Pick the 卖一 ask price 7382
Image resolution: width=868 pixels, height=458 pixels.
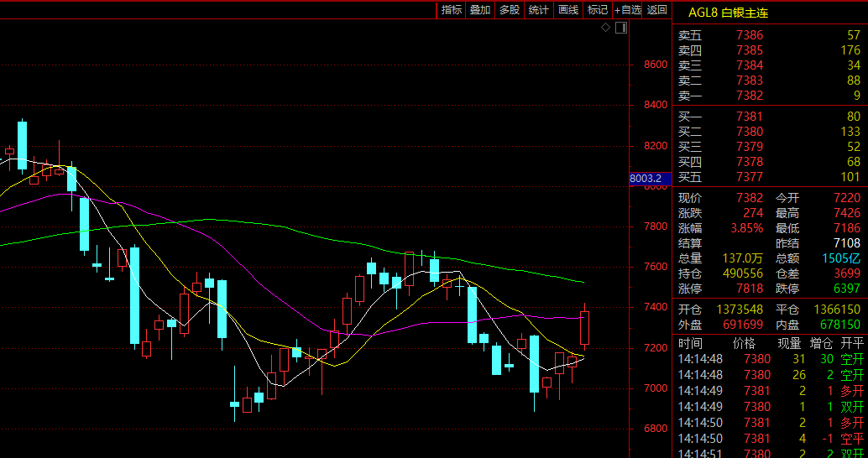750,96
